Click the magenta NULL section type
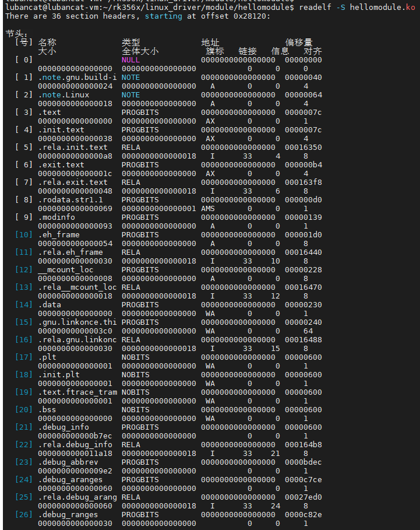This screenshot has height=530, width=420. pyautogui.click(x=130, y=60)
